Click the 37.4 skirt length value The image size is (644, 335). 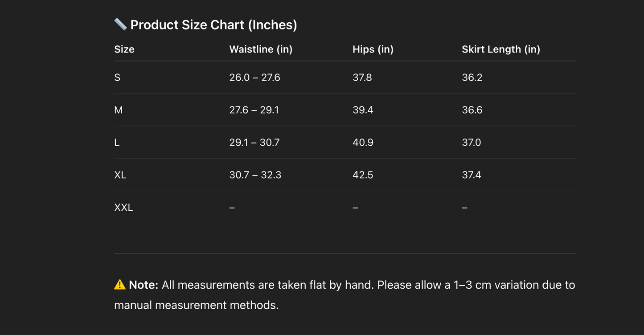click(472, 175)
